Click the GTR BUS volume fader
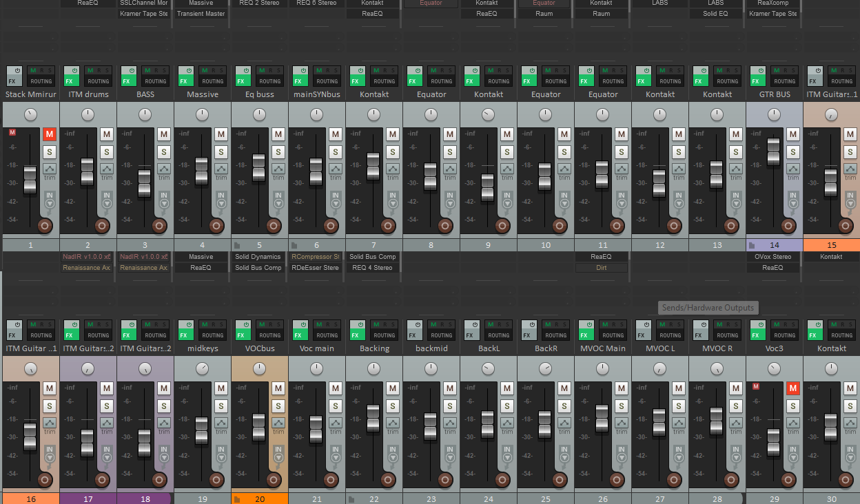The image size is (860, 504). (x=773, y=151)
